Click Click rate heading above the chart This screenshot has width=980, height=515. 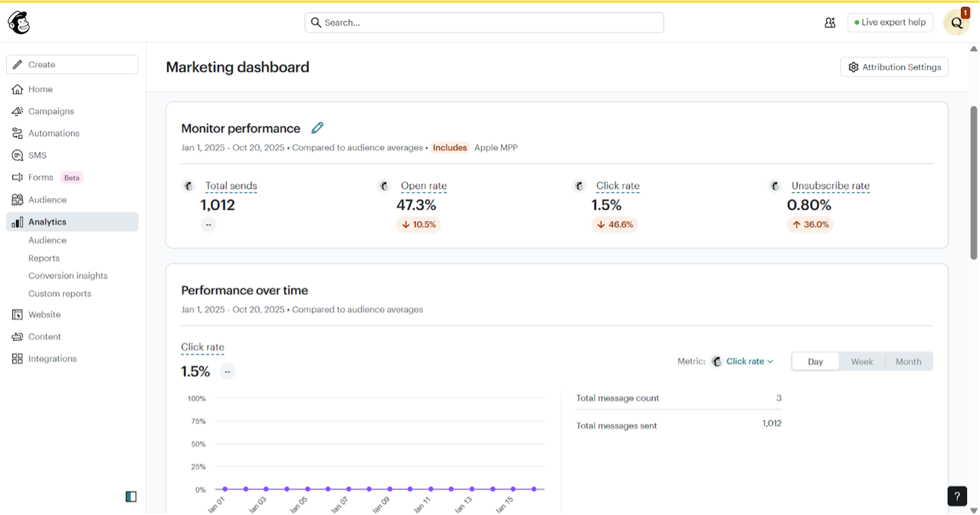203,347
